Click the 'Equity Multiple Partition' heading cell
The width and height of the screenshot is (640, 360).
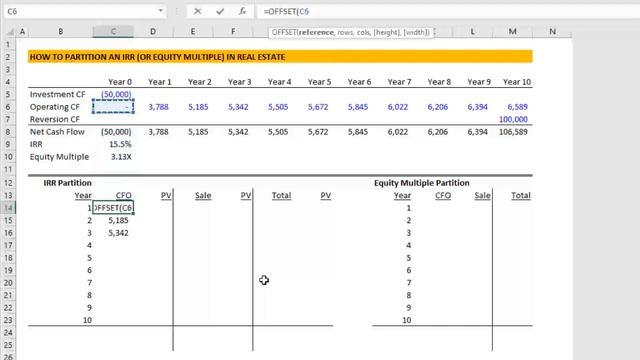point(422,183)
